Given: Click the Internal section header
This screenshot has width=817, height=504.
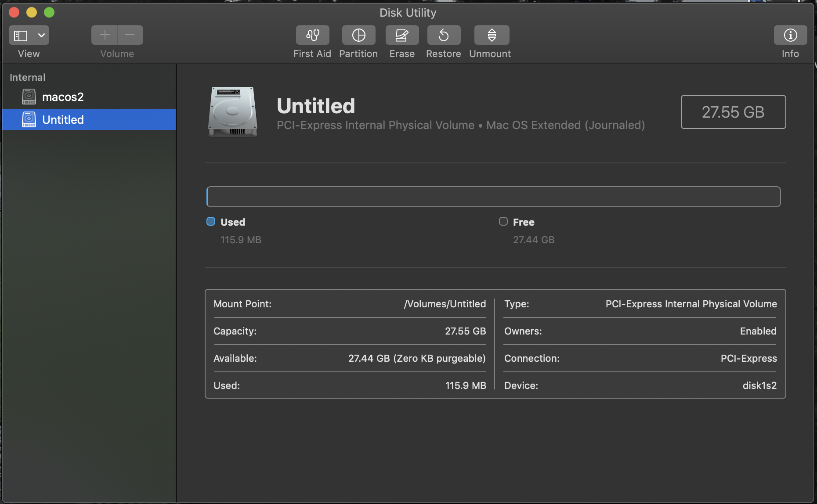Looking at the screenshot, I should pos(28,77).
